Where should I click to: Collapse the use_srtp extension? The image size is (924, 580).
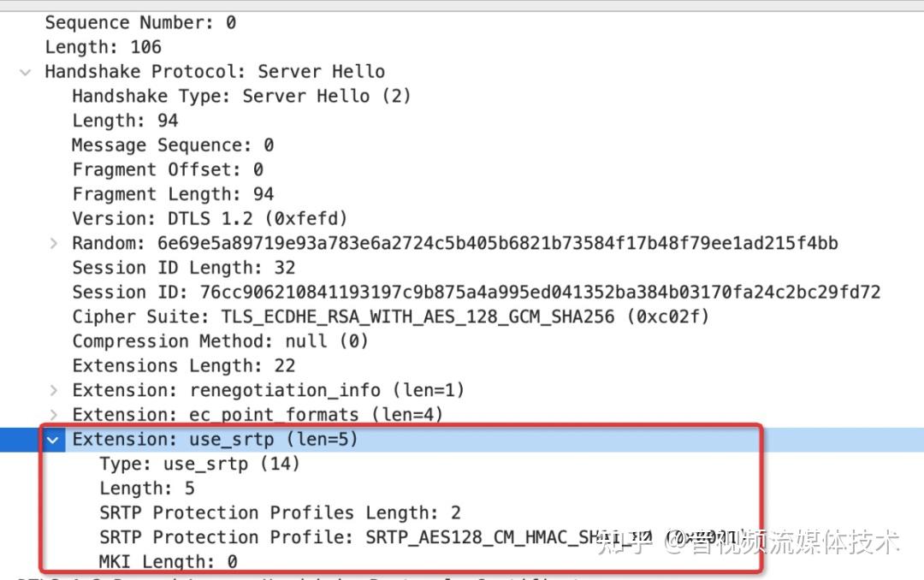(x=53, y=439)
